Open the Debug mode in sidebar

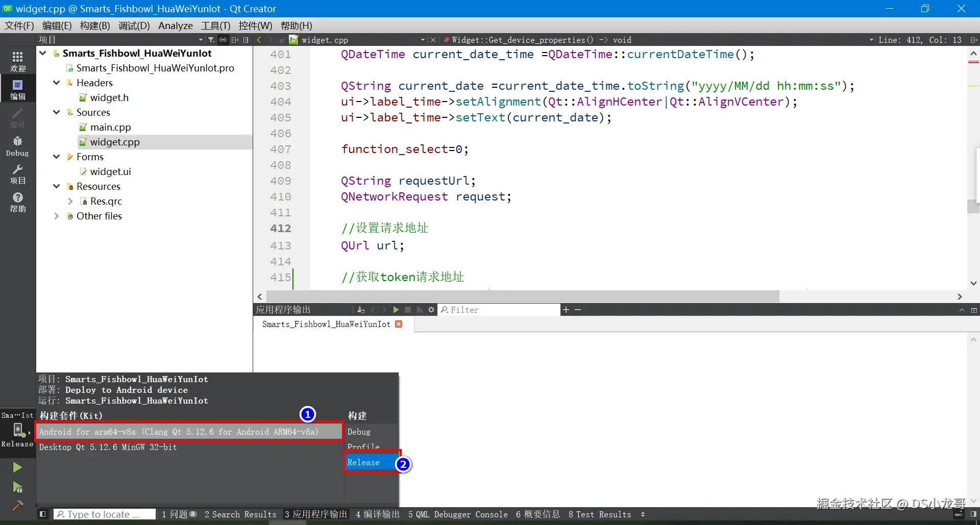click(17, 146)
